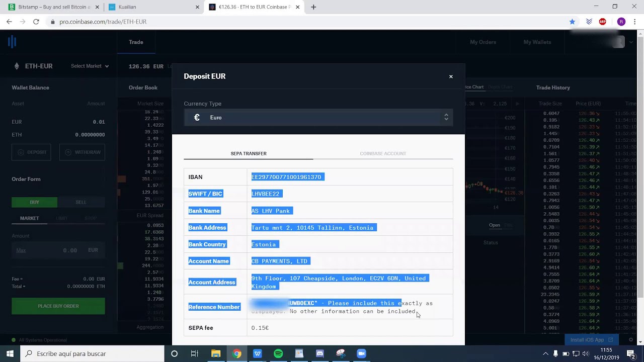
Task: Open the Trade tab in the header
Action: pos(136,42)
